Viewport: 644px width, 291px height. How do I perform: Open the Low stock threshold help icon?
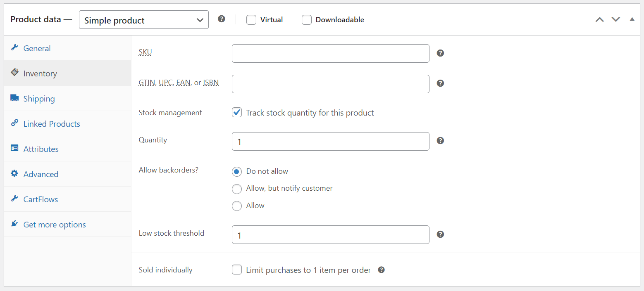point(440,234)
